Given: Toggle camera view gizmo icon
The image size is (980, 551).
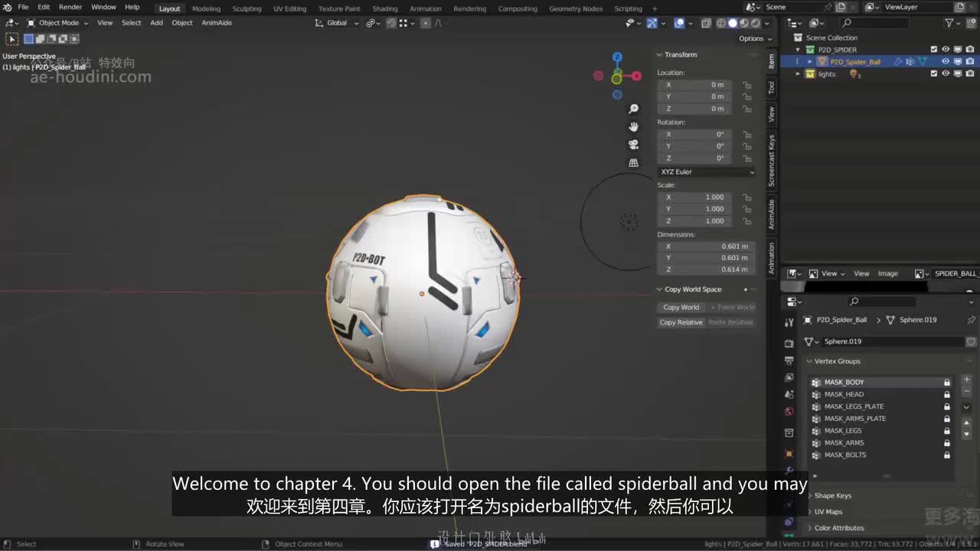Looking at the screenshot, I should click(633, 145).
